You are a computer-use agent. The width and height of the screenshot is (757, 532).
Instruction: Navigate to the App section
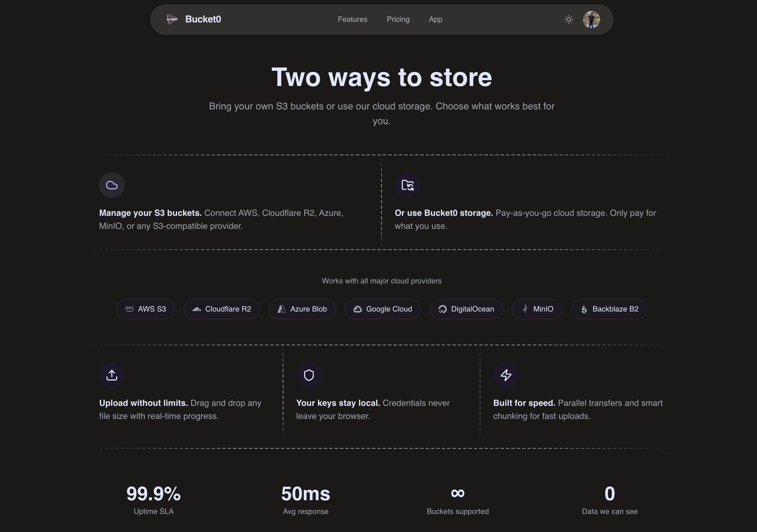point(435,19)
